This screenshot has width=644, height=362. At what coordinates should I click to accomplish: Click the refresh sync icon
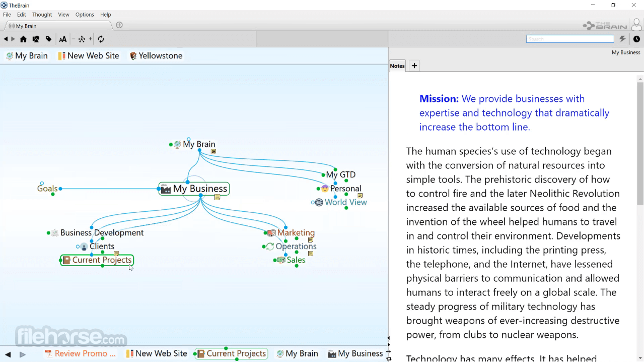(x=101, y=39)
